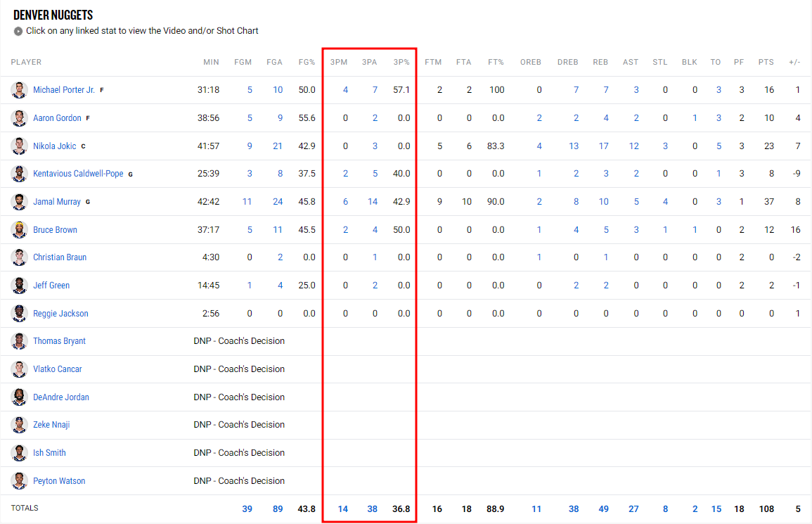812x524 pixels.
Task: Click the video play icon beside instructions
Action: tap(18, 31)
